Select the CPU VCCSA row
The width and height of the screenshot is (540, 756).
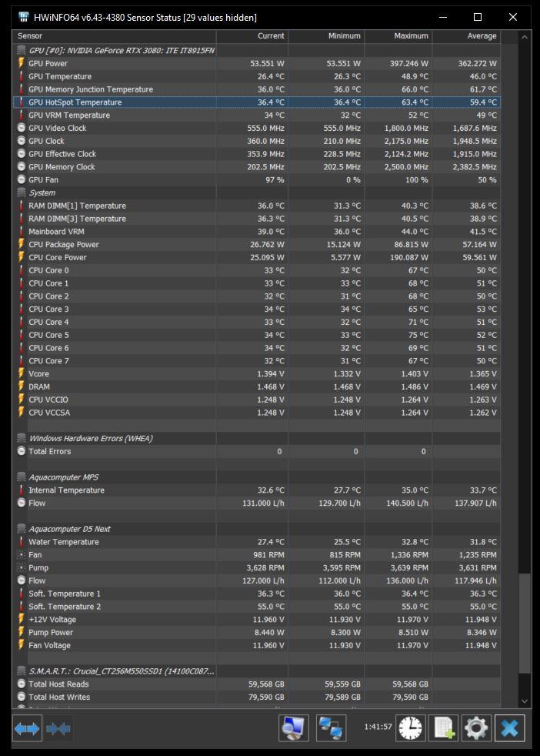click(257, 412)
